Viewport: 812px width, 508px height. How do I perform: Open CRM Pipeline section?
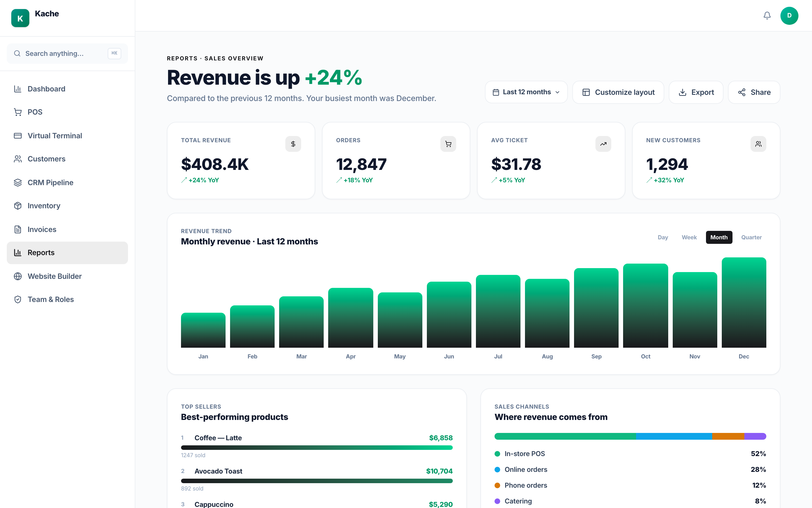[x=67, y=182]
